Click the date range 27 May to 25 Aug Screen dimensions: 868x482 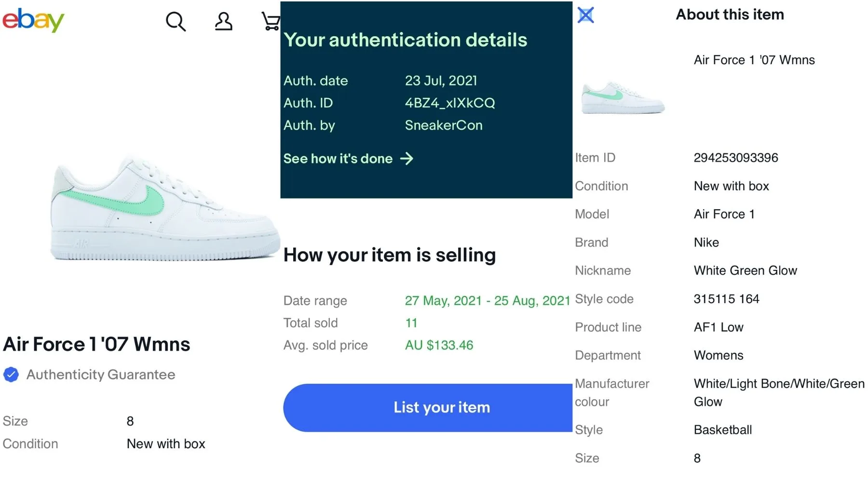point(487,301)
